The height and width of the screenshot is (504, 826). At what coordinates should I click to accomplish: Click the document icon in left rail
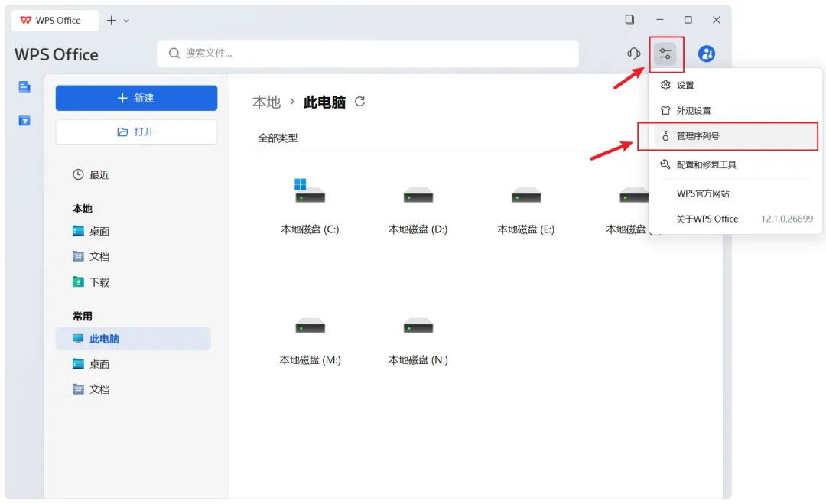tap(24, 87)
